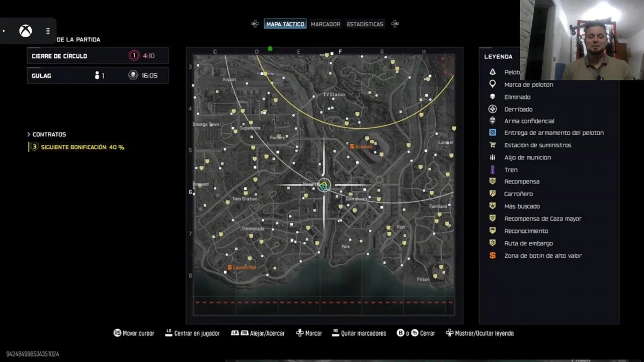Click the Recompensa contract legend icon
Screen dimensions: 644x362
[493, 182]
